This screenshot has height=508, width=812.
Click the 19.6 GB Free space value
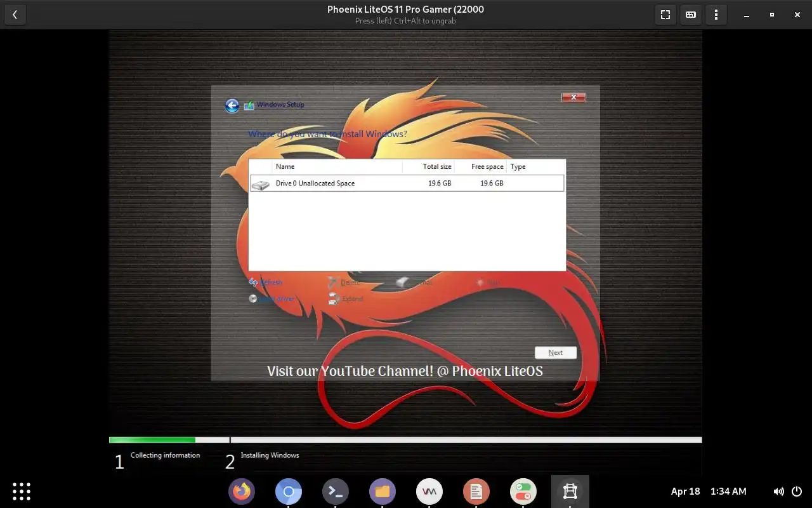(x=492, y=184)
